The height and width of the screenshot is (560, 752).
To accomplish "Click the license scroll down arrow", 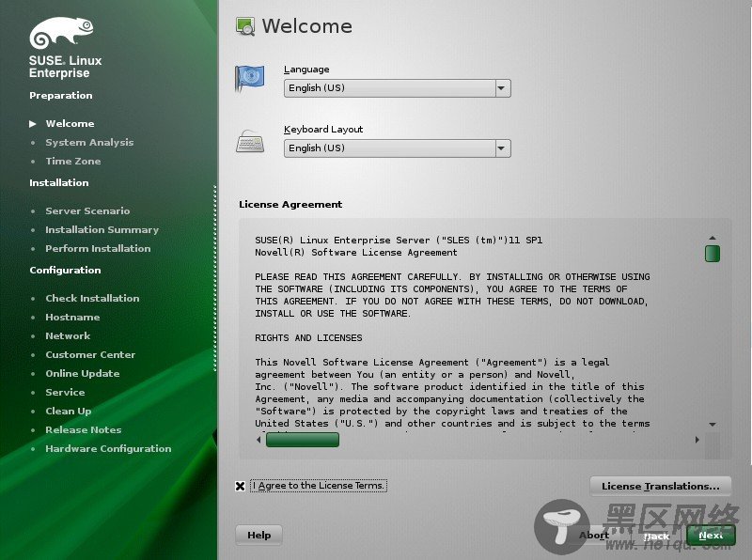I will tap(713, 425).
